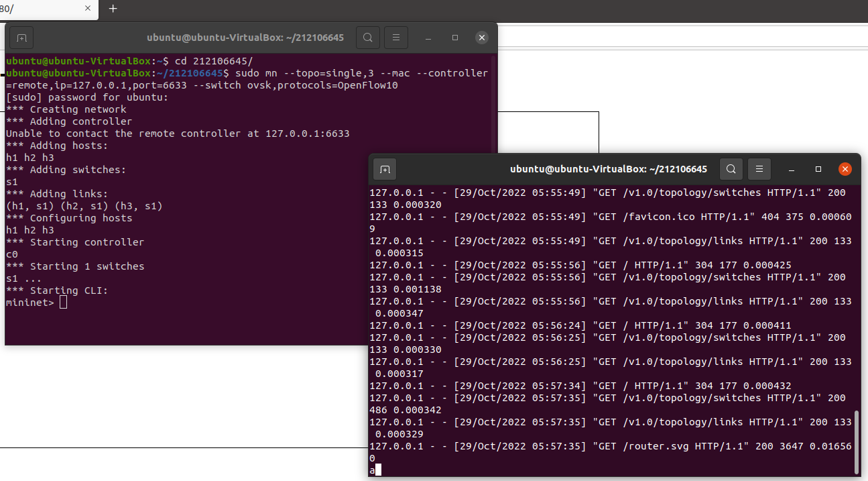Click the scrollbar of the controller log terminal
This screenshot has width=868, height=481.
pos(857,443)
